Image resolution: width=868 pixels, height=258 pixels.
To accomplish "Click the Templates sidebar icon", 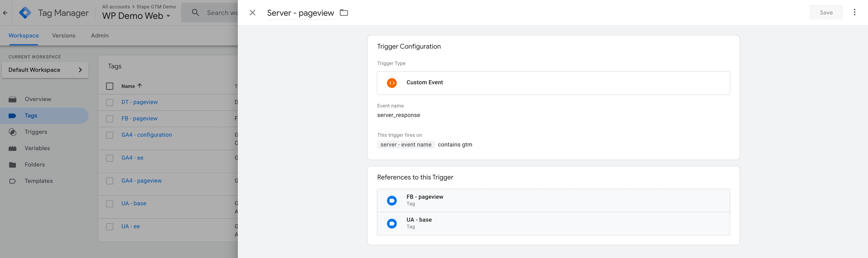I will (x=12, y=181).
